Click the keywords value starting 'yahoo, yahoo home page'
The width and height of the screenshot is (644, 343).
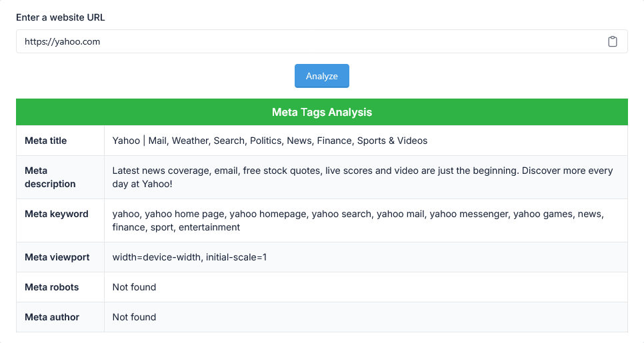[x=358, y=220]
